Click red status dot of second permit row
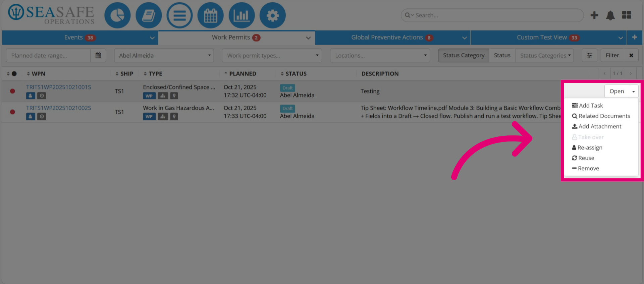Image resolution: width=644 pixels, height=284 pixels. tap(12, 112)
